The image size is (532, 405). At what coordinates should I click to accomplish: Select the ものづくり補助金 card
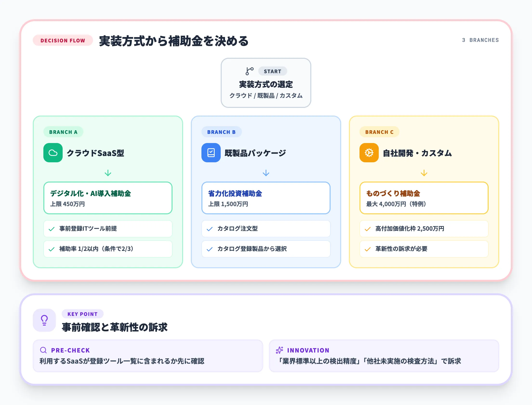click(424, 198)
